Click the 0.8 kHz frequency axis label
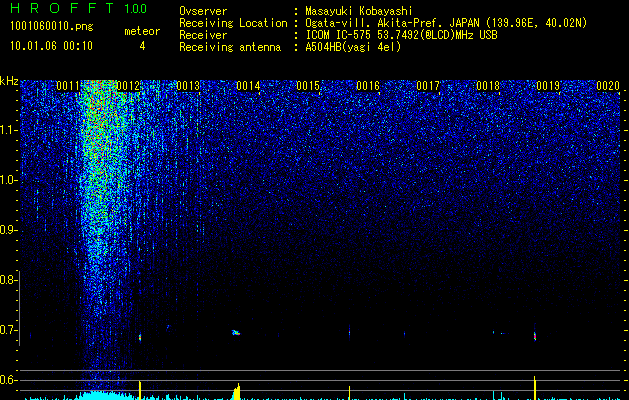Viewport: 629px width, 400px height. click(8, 280)
